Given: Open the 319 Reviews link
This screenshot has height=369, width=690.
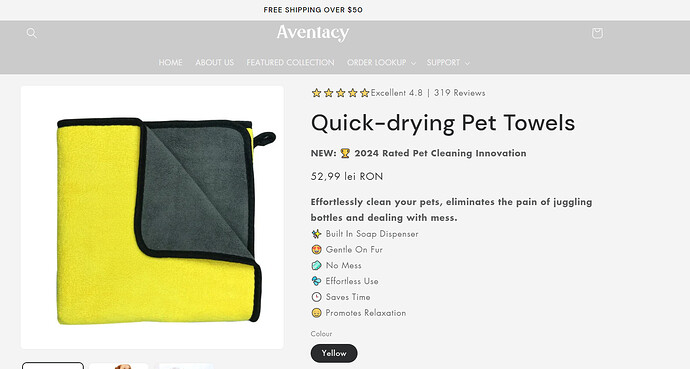Looking at the screenshot, I should coord(459,93).
